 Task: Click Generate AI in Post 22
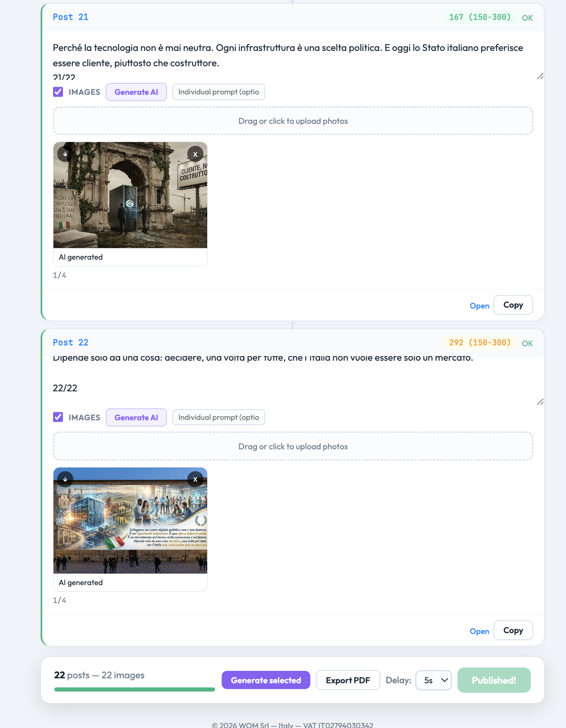point(136,417)
